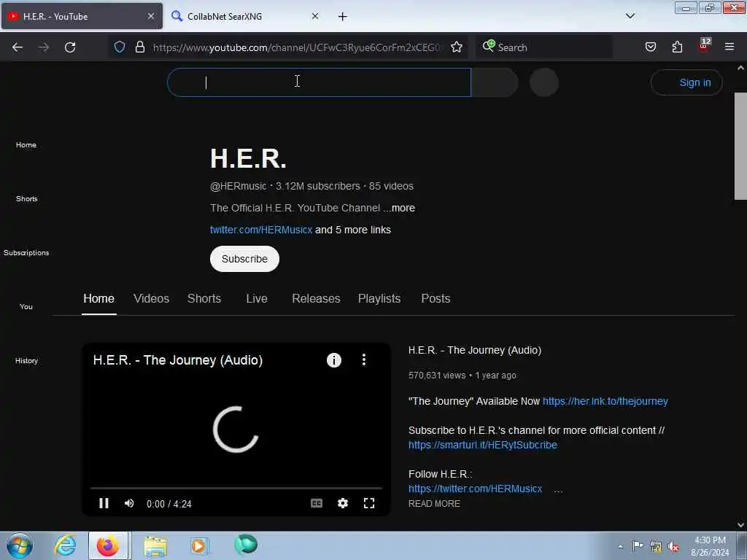The width and height of the screenshot is (747, 560).
Task: Select the channel Home tab
Action: pos(98,298)
